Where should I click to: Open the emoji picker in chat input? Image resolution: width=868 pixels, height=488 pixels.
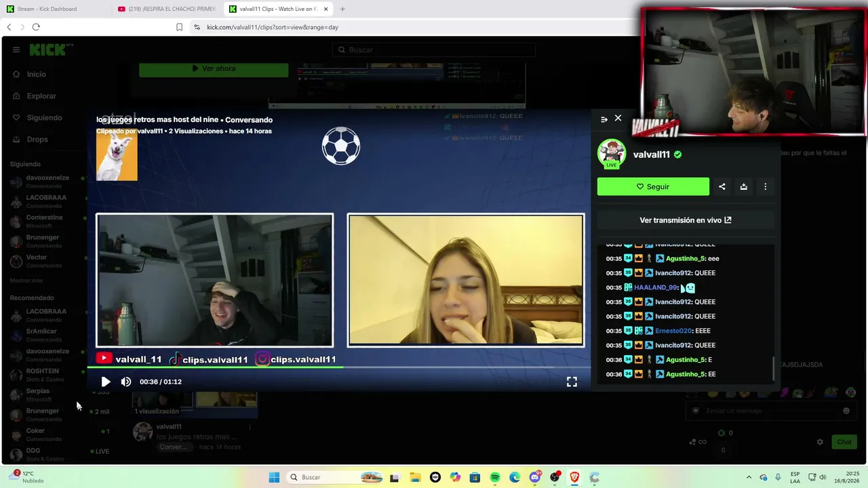point(846,411)
